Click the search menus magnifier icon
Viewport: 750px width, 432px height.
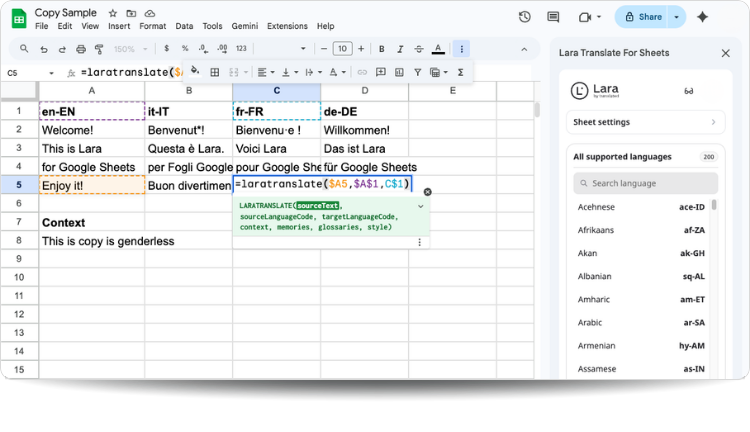[x=24, y=49]
